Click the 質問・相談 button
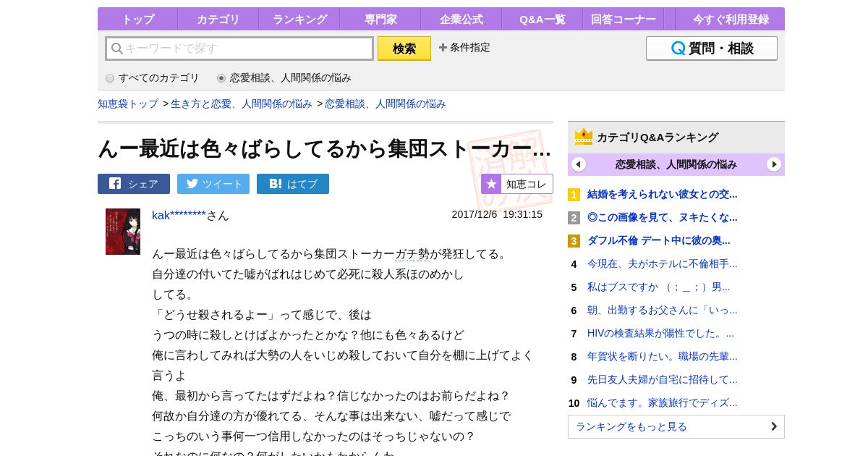Viewport: 868px width, 456px height. [x=712, y=48]
